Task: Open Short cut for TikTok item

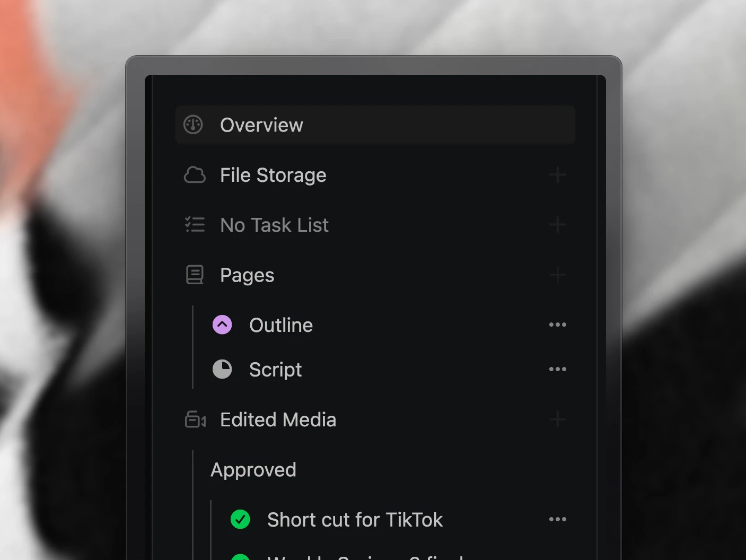Action: coord(355,520)
